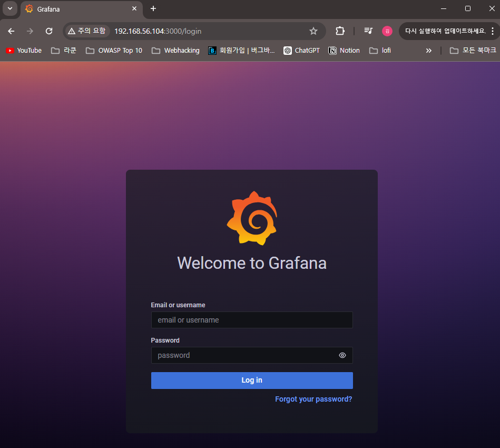Screen dimensions: 500x448
Task: Bookmark this page with the star icon
Action: [313, 31]
